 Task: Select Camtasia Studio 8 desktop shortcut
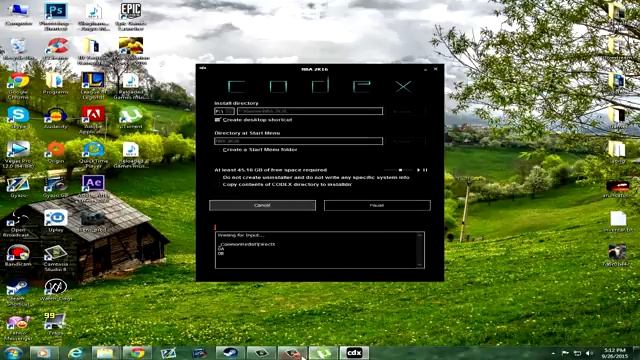56,258
